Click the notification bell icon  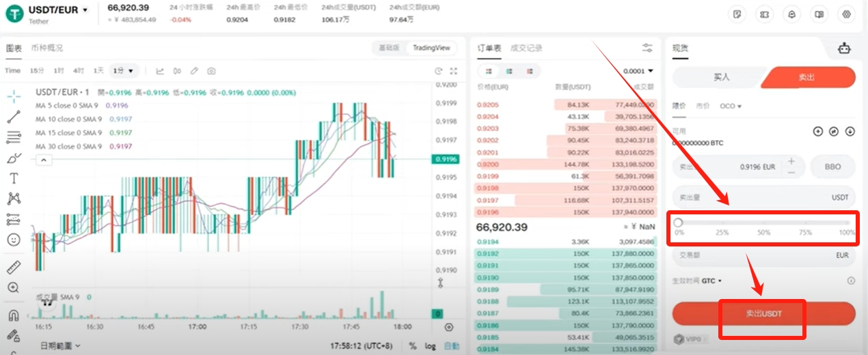point(792,14)
